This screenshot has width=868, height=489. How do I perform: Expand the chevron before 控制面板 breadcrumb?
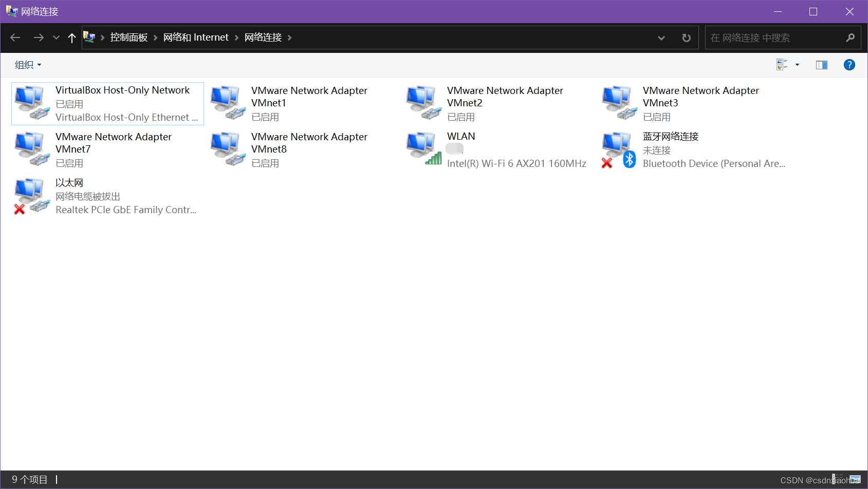(x=102, y=37)
